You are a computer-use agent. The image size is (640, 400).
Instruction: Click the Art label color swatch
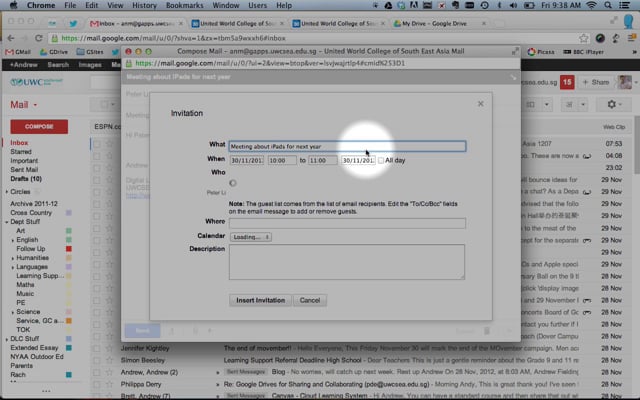[69, 231]
